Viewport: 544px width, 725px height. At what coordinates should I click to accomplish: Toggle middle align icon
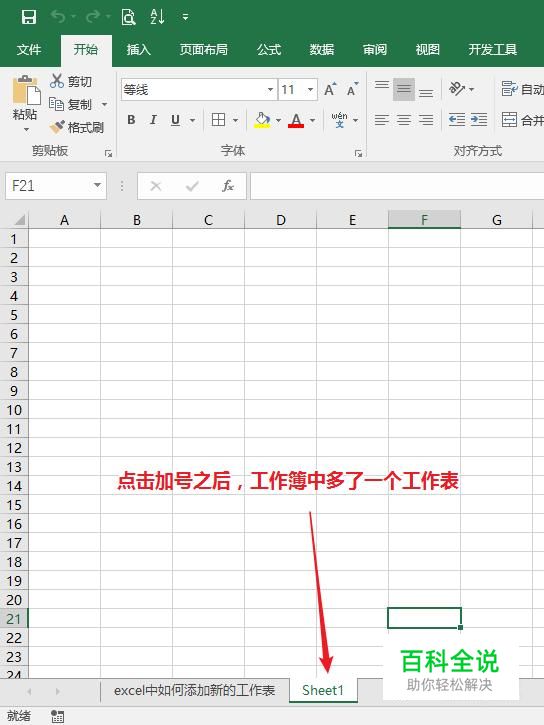click(x=404, y=89)
